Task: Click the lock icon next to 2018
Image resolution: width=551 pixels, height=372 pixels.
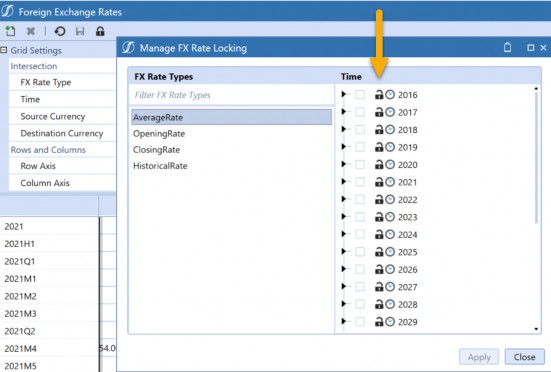Action: point(379,130)
